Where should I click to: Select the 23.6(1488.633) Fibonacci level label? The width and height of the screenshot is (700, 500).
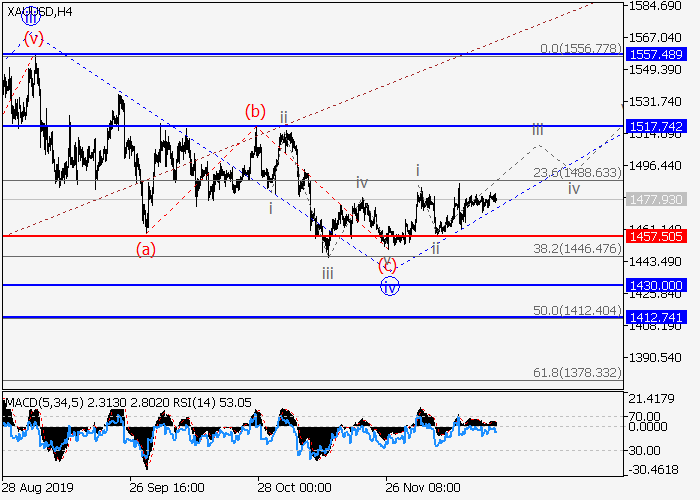(x=576, y=172)
